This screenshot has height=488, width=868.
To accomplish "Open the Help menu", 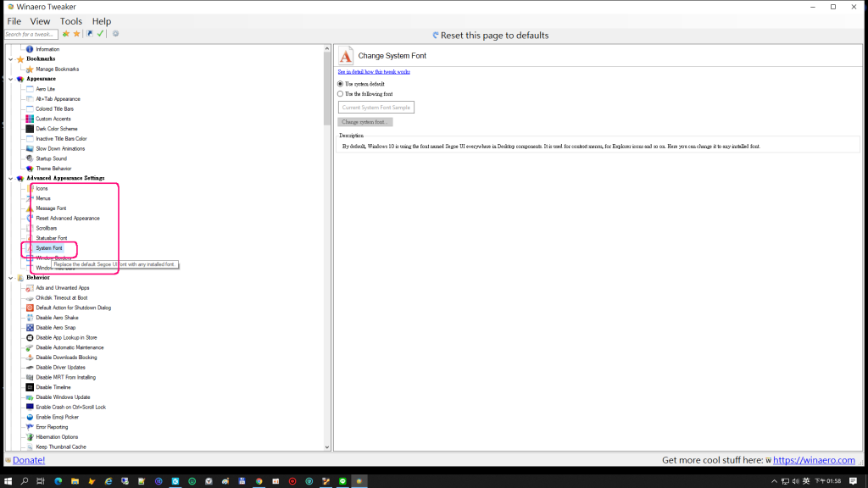I will tap(102, 21).
